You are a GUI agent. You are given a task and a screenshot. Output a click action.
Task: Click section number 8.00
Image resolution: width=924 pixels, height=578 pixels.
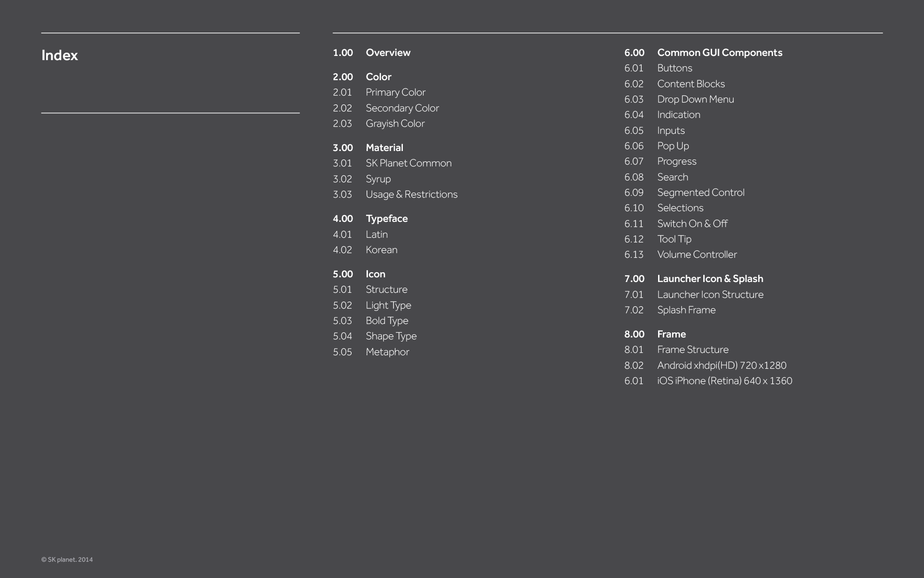(634, 334)
